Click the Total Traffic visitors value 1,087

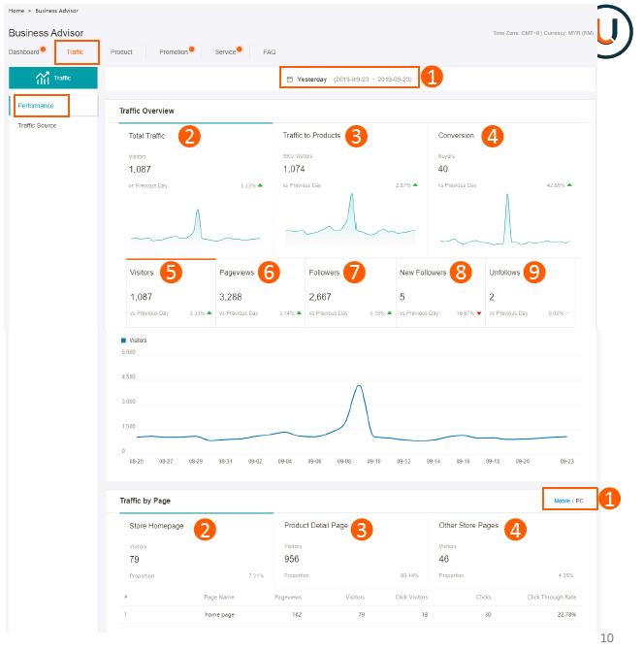(140, 169)
